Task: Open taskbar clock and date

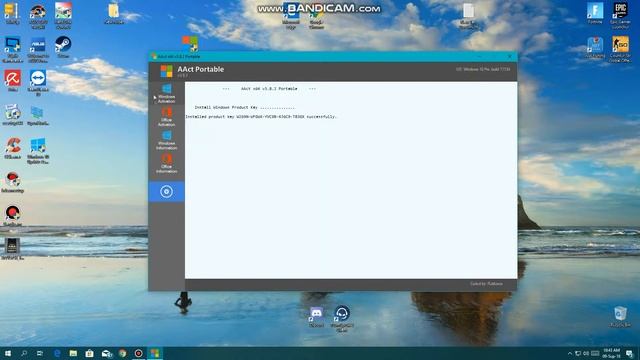Action: [x=612, y=353]
